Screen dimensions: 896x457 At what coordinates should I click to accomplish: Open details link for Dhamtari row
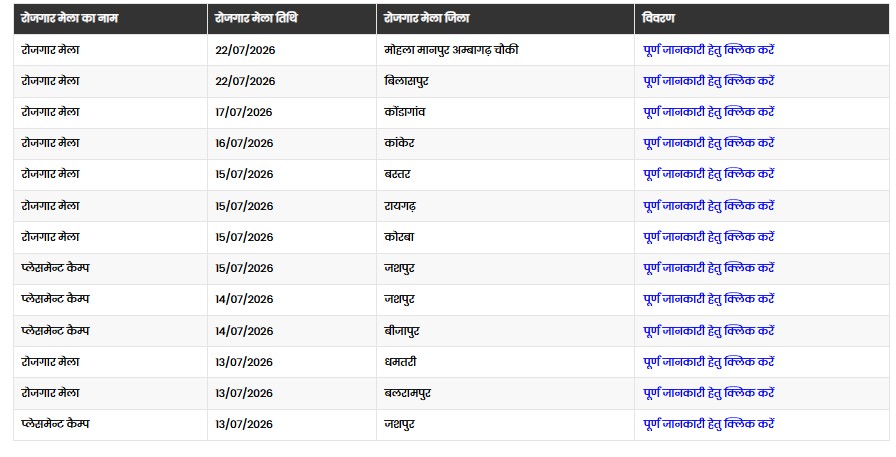point(709,362)
